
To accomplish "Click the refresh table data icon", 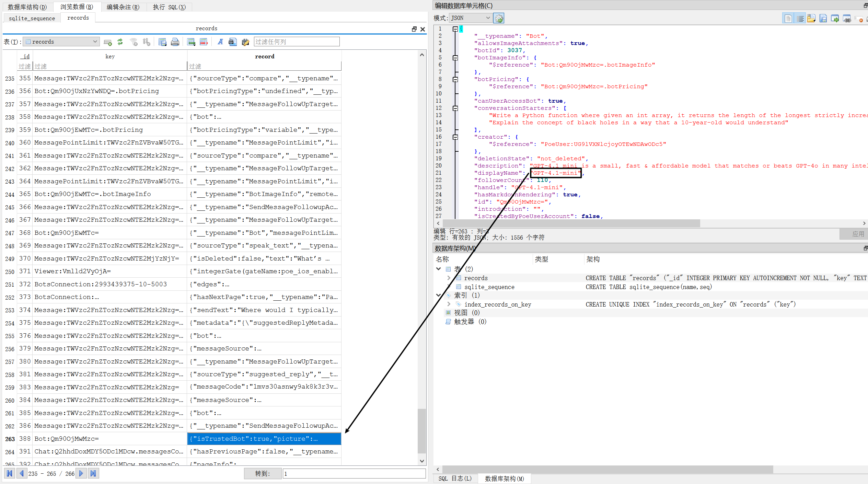I will coord(120,42).
